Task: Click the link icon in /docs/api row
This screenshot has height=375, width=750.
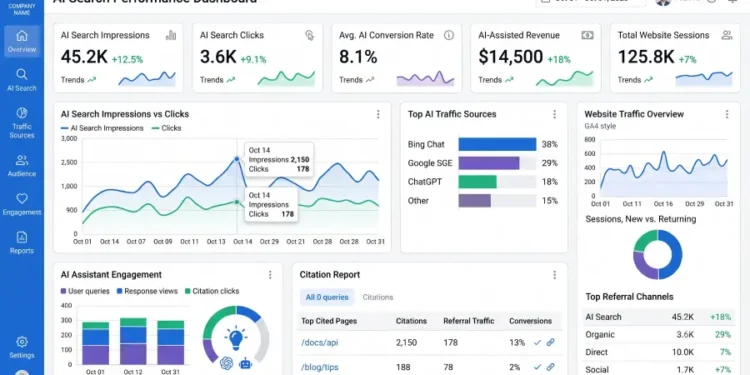Action: [551, 342]
